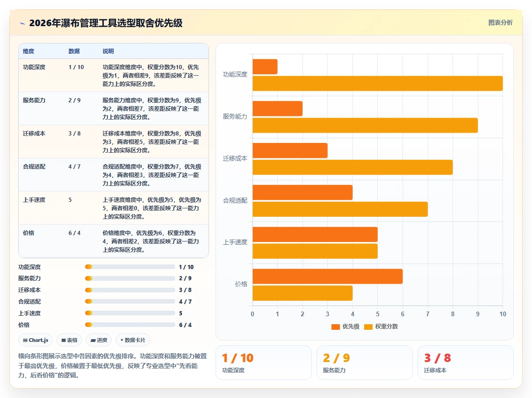Click the 合规适配 优先级 chart bar
Viewport: 532px width, 398px height.
pos(302,192)
